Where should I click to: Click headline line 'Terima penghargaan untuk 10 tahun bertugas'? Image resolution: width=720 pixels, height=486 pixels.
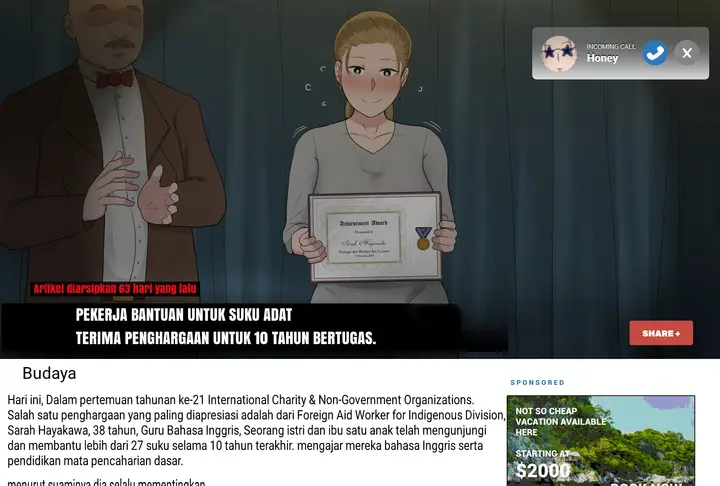click(x=226, y=338)
